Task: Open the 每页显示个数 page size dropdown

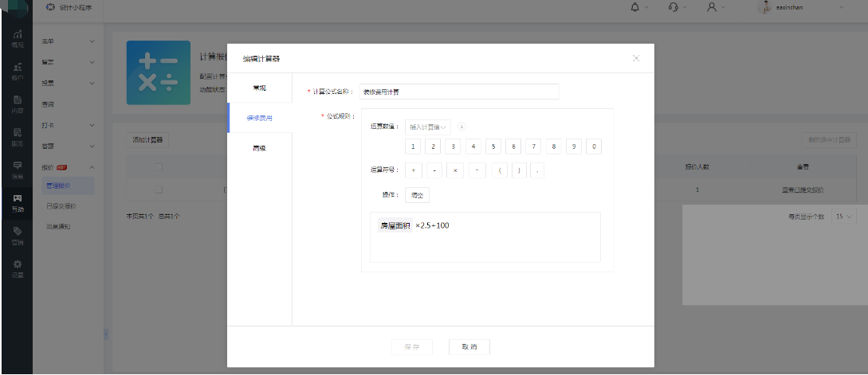Action: pyautogui.click(x=843, y=217)
